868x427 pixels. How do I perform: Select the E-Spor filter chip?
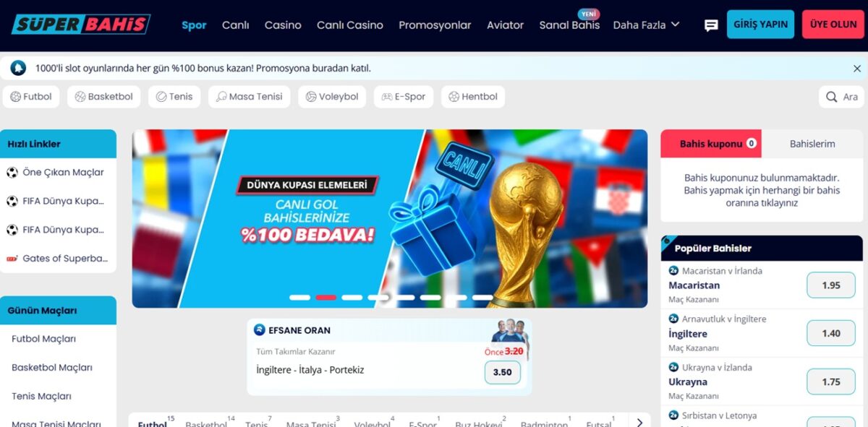[x=404, y=97]
